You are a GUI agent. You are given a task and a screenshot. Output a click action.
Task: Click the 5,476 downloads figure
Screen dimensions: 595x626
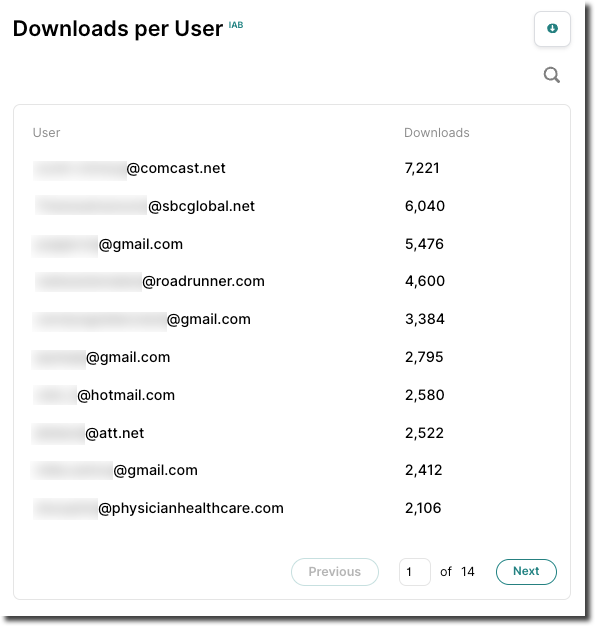[x=424, y=244]
